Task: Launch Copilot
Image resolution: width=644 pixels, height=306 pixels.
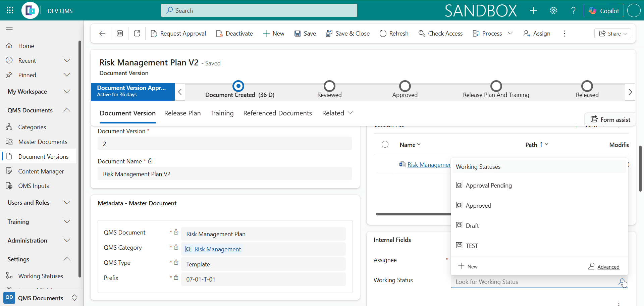Action: pyautogui.click(x=604, y=10)
